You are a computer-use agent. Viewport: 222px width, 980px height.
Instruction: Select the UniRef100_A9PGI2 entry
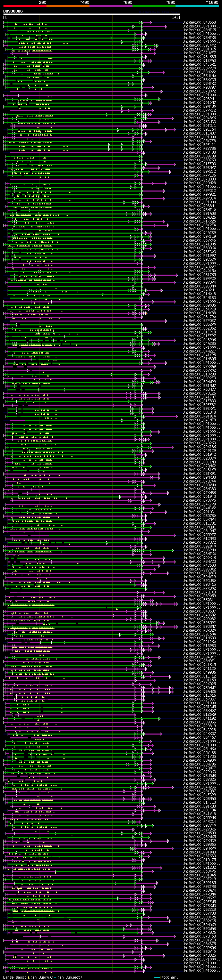pos(199,191)
